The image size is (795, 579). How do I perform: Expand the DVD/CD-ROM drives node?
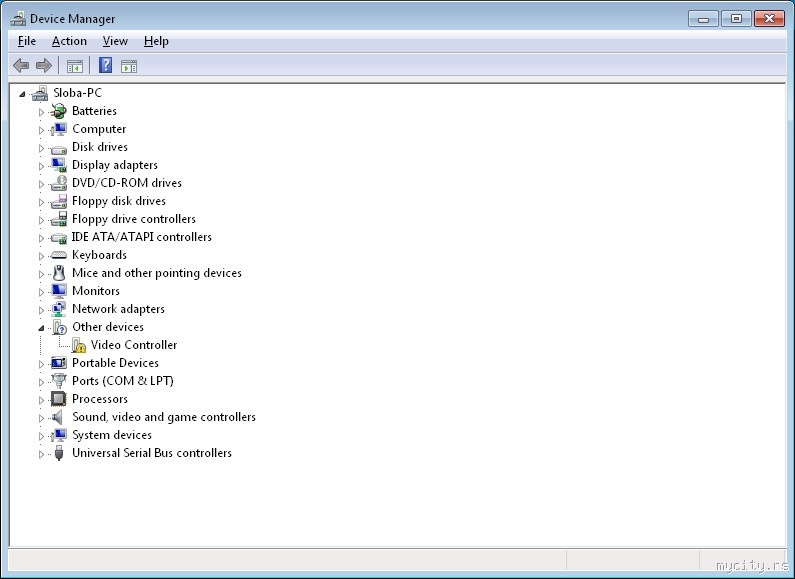(42, 184)
